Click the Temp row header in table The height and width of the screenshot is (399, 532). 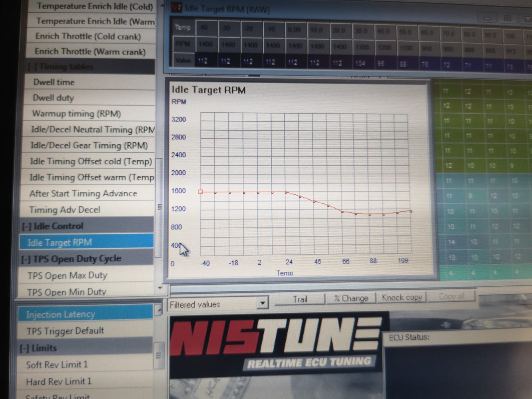[x=183, y=28]
